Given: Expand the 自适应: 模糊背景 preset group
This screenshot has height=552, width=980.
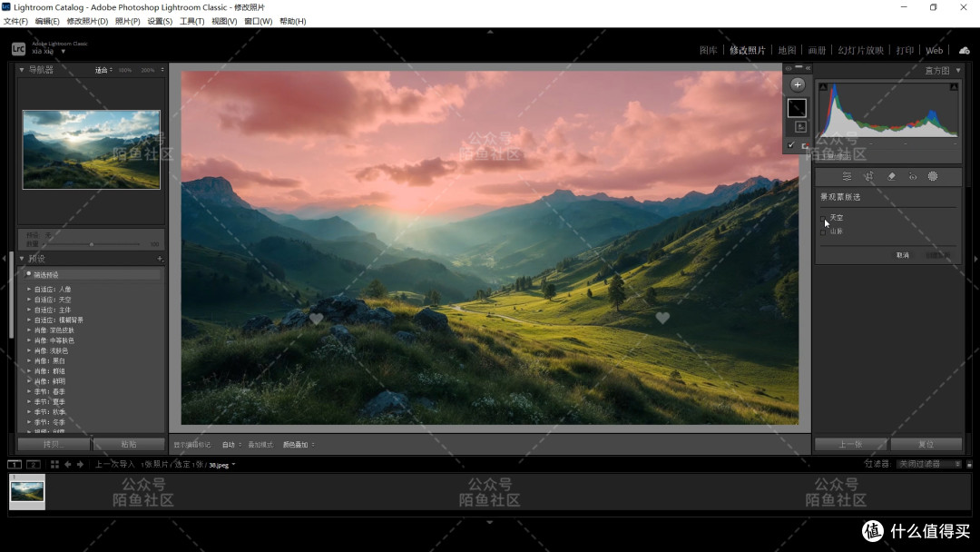Looking at the screenshot, I should click(x=29, y=320).
